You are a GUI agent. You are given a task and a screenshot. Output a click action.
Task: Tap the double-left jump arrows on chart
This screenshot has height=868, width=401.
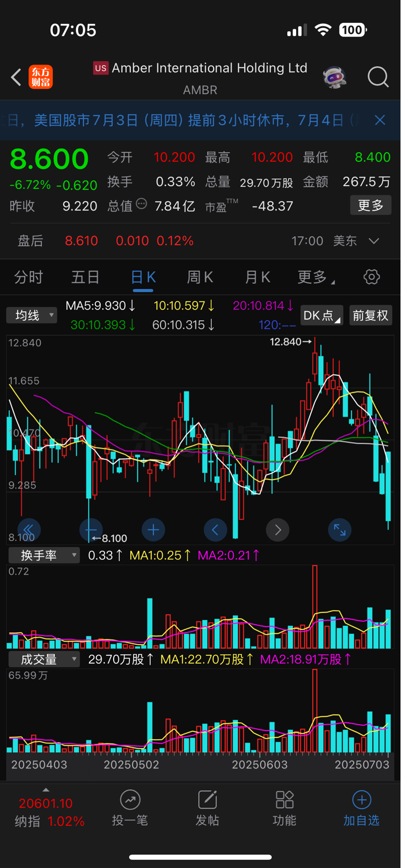pyautogui.click(x=29, y=530)
